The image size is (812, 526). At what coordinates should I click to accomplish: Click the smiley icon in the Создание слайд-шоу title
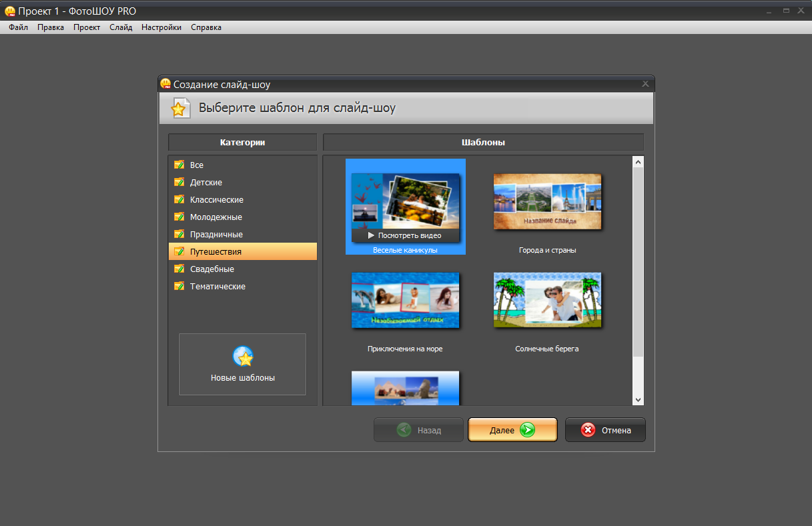coord(165,84)
